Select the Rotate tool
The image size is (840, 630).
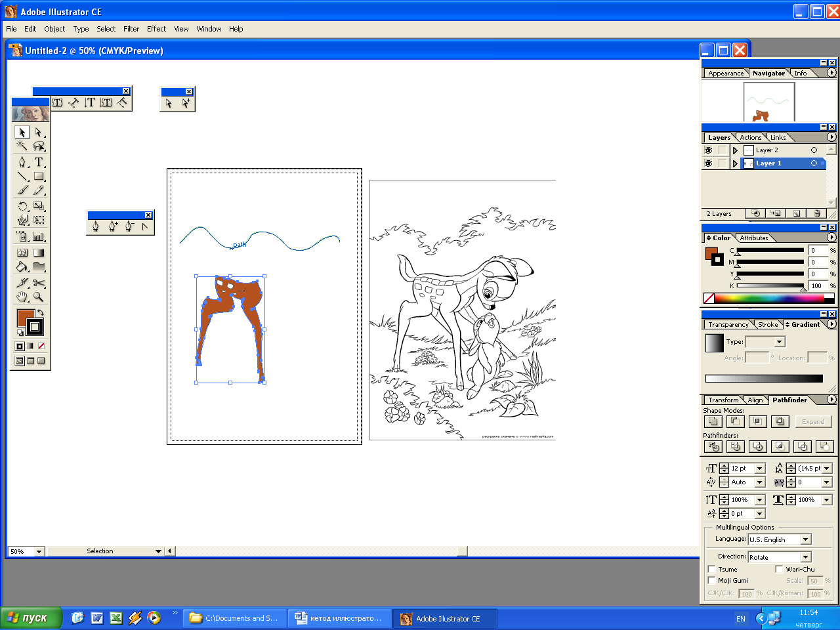tap(22, 206)
